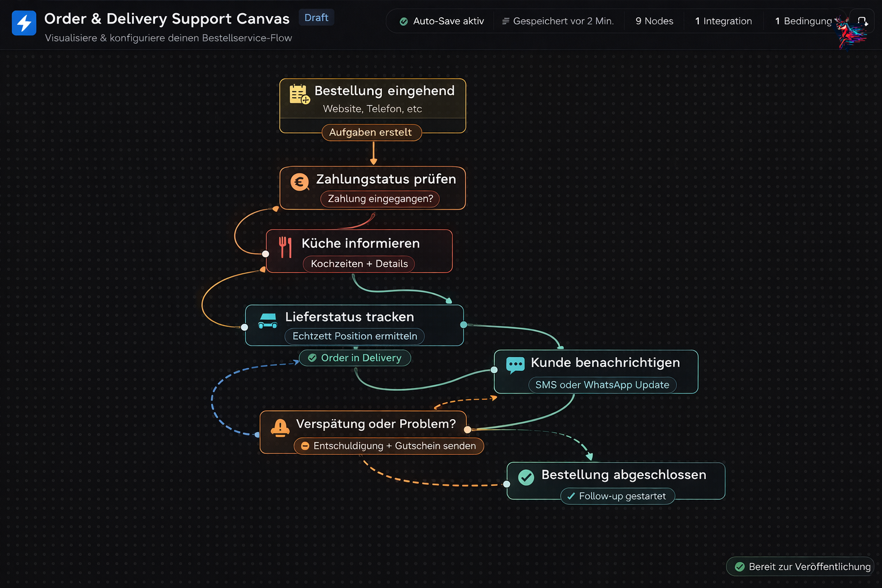Click the chat bubble icon on Kunde benachrichtigen

coord(515,363)
